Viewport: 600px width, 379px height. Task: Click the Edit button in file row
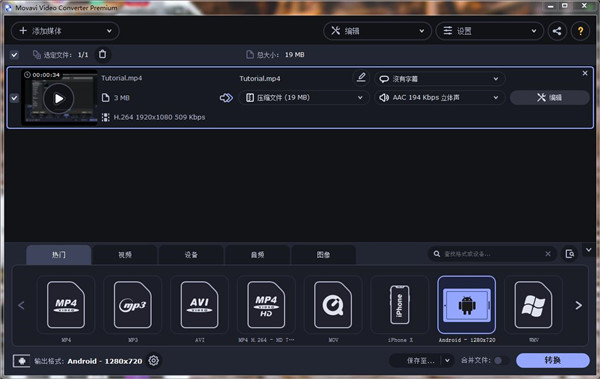549,98
